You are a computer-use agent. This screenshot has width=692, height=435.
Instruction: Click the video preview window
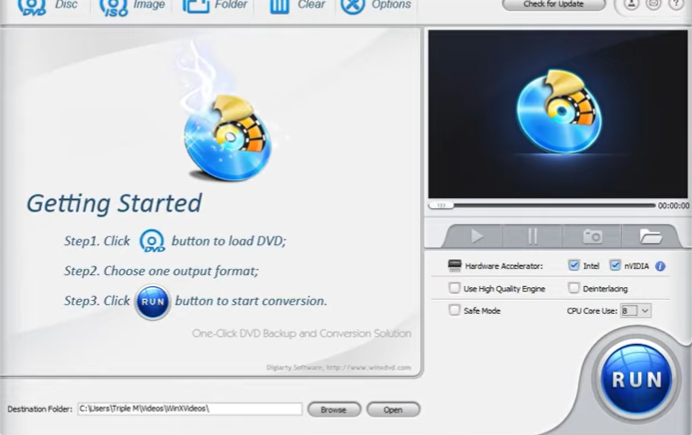tap(558, 114)
